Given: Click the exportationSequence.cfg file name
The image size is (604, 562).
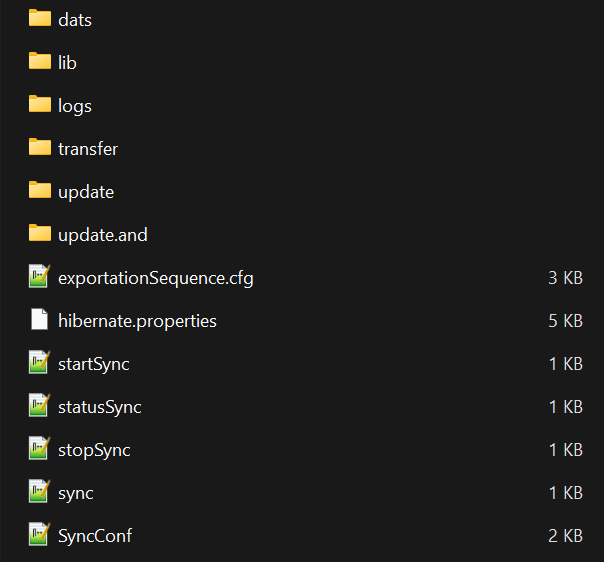Looking at the screenshot, I should [156, 278].
